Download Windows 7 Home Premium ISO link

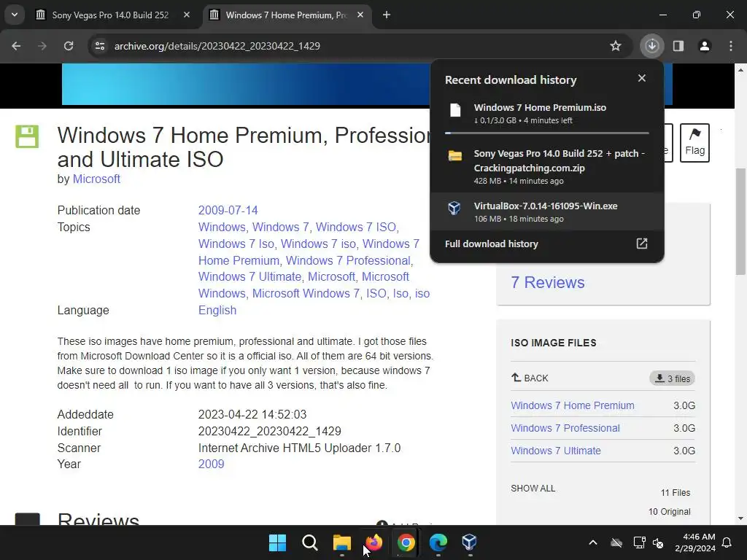tap(573, 405)
